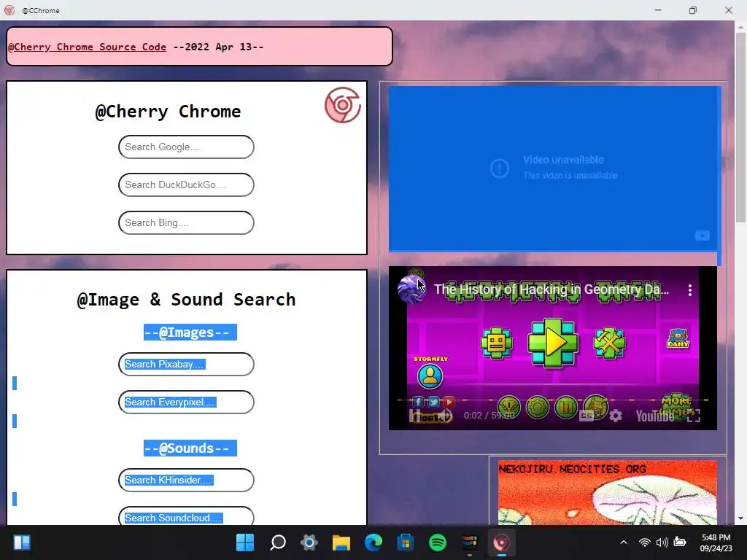Open Spotify from the taskbar

(x=438, y=542)
